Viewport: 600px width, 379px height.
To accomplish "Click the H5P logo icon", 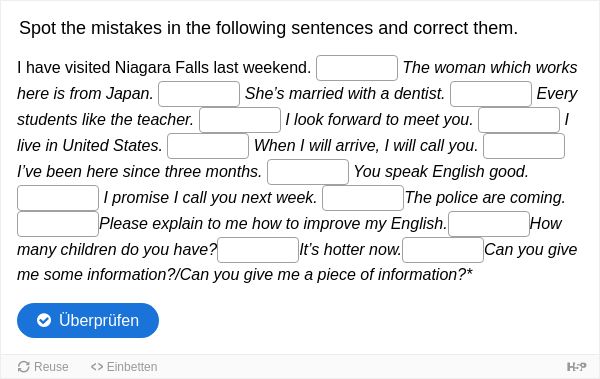I will (577, 367).
